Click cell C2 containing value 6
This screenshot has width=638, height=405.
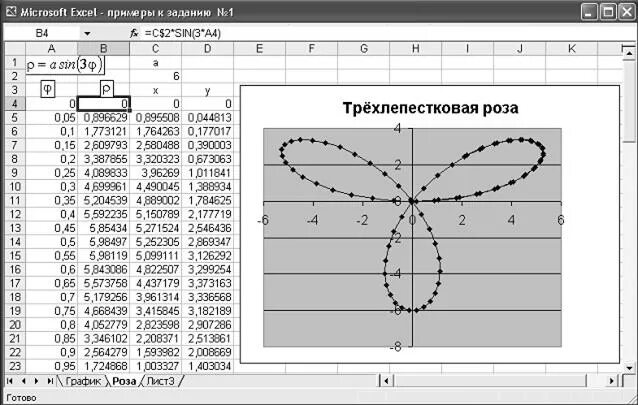(x=155, y=76)
